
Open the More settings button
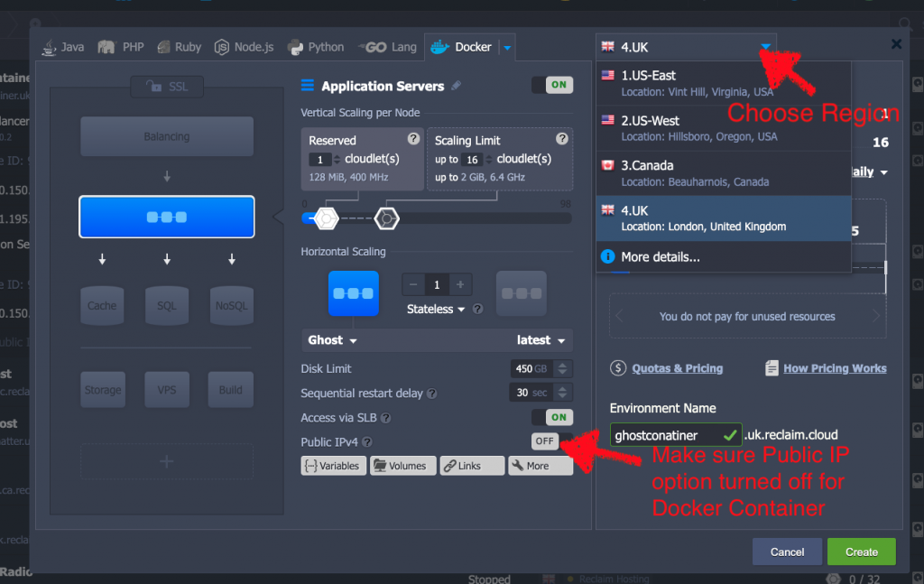541,466
